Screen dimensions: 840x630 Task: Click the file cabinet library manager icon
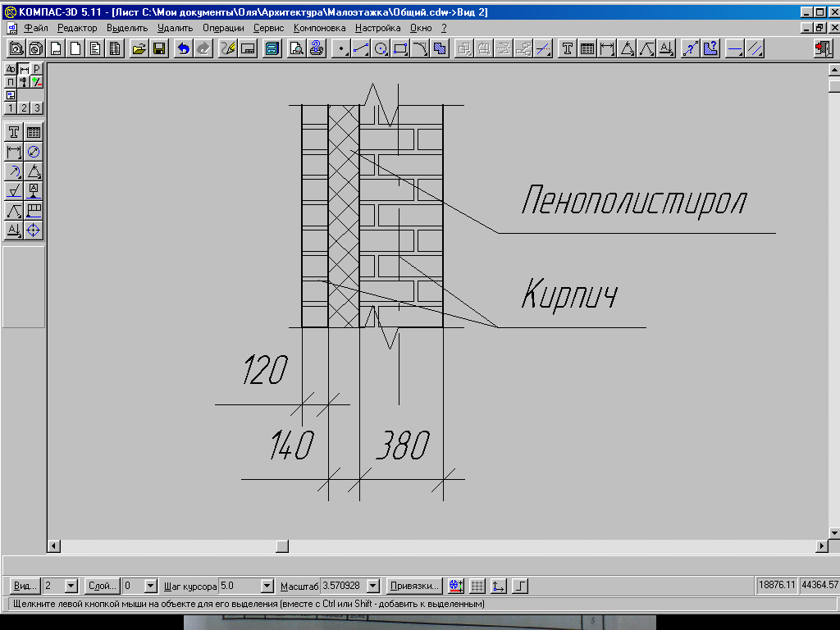tap(272, 48)
